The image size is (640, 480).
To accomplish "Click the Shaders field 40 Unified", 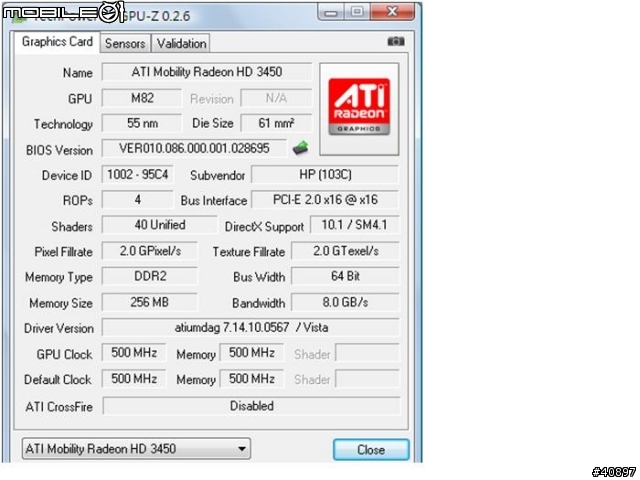I will tap(159, 225).
